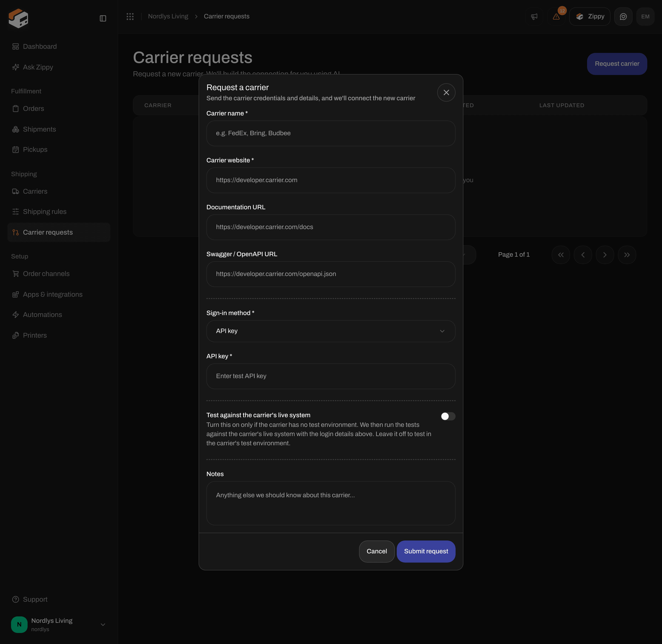Collapse the sidebar panel icon
The width and height of the screenshot is (662, 644).
pos(103,18)
